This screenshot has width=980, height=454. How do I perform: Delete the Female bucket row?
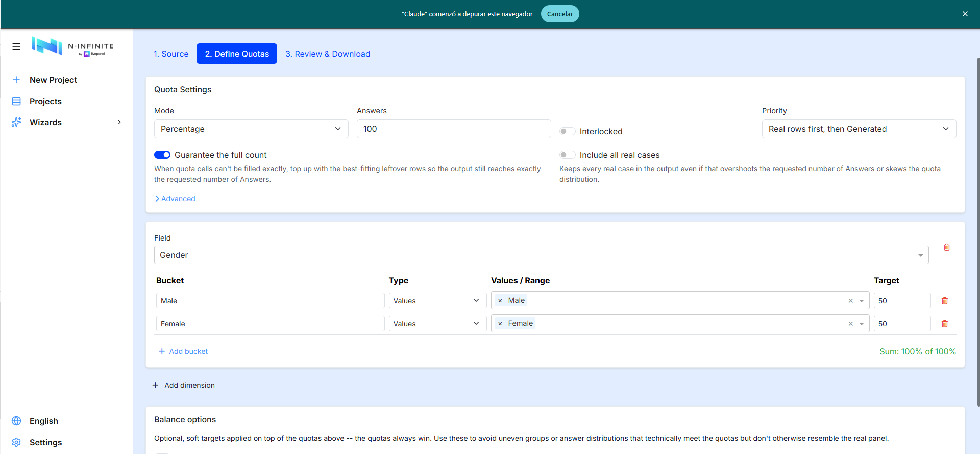[945, 324]
